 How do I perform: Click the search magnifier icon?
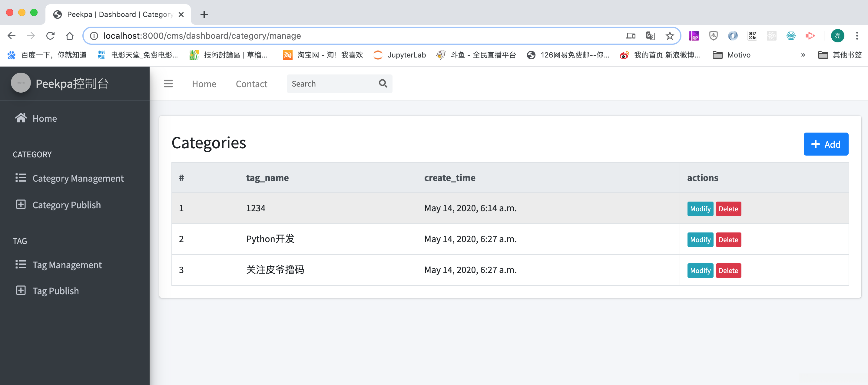383,84
